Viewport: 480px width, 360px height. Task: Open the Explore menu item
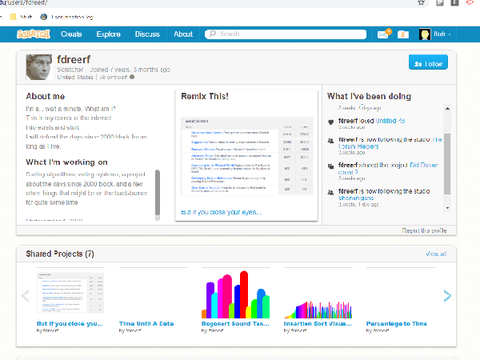pyautogui.click(x=108, y=34)
